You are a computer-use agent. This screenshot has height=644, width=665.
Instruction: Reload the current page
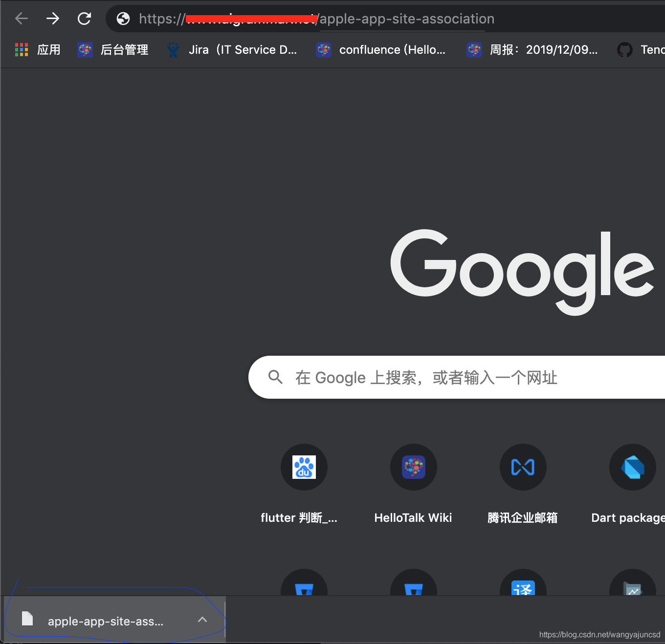tap(84, 19)
